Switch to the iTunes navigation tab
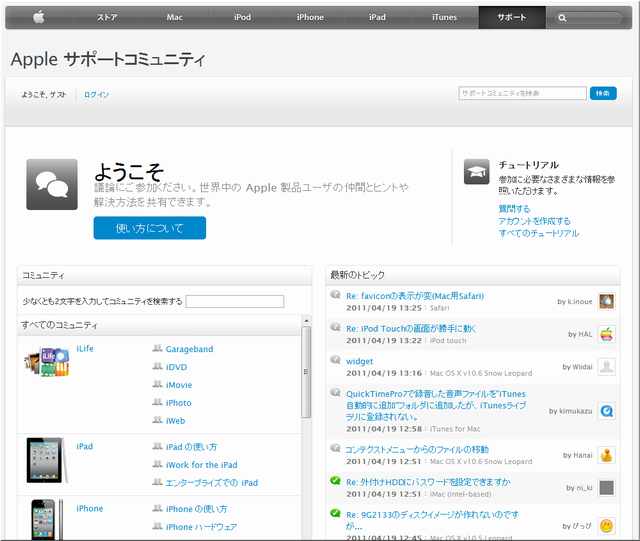 pos(444,18)
